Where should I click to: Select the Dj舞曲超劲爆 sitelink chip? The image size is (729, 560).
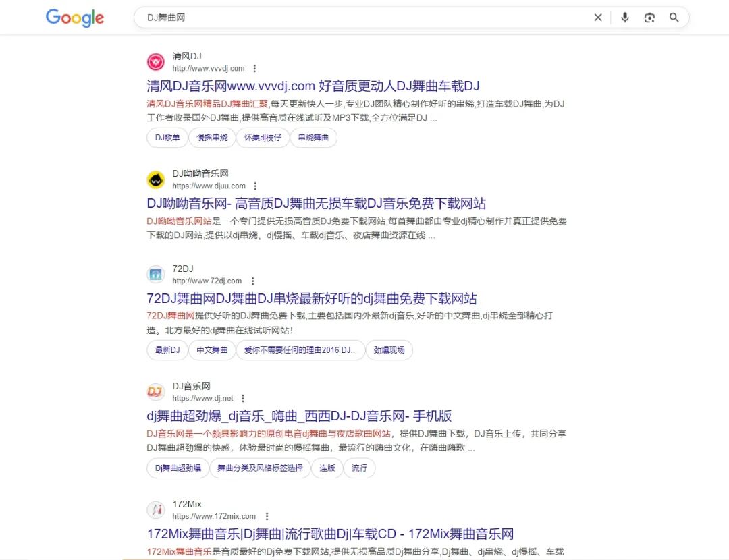coord(178,468)
